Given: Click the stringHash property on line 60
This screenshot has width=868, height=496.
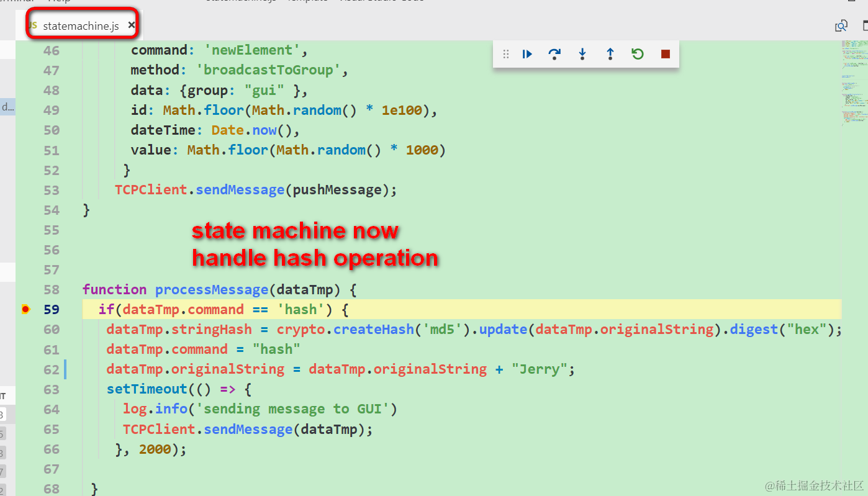Looking at the screenshot, I should pyautogui.click(x=212, y=329).
